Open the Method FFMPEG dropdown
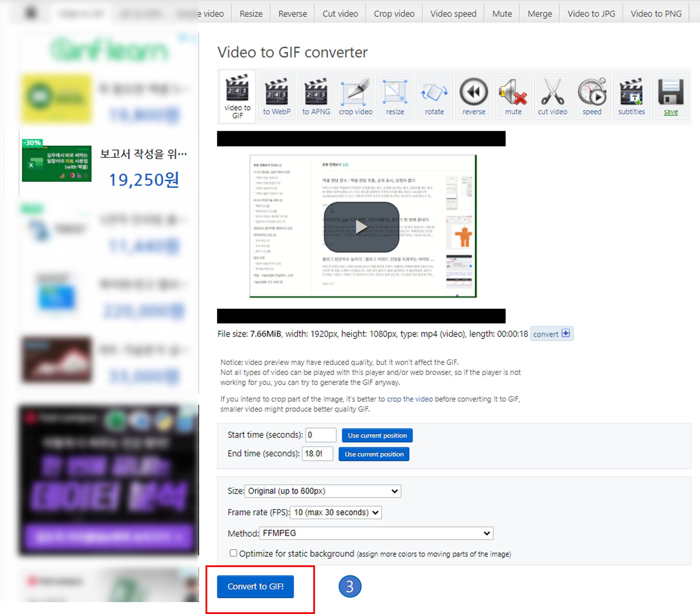 click(376, 533)
